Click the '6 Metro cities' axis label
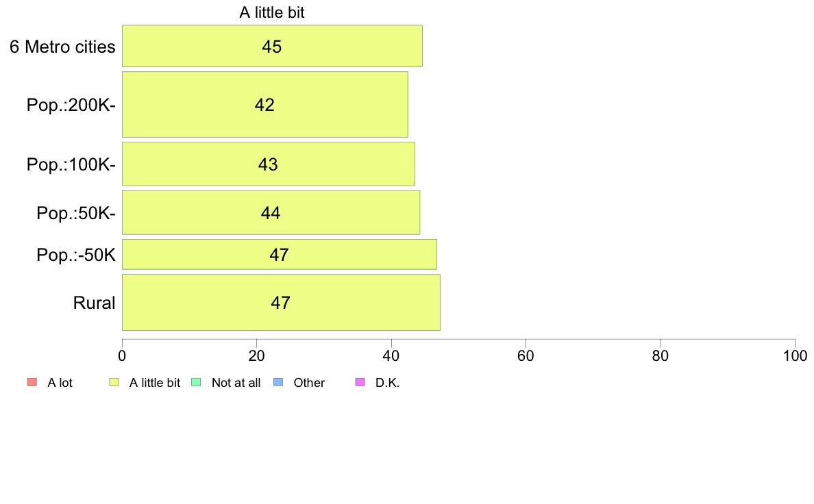 point(62,47)
